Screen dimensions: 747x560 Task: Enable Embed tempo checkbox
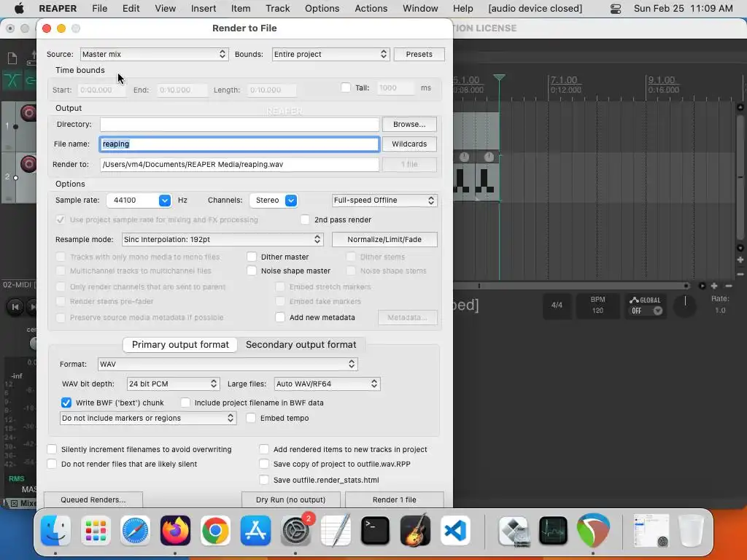[251, 418]
